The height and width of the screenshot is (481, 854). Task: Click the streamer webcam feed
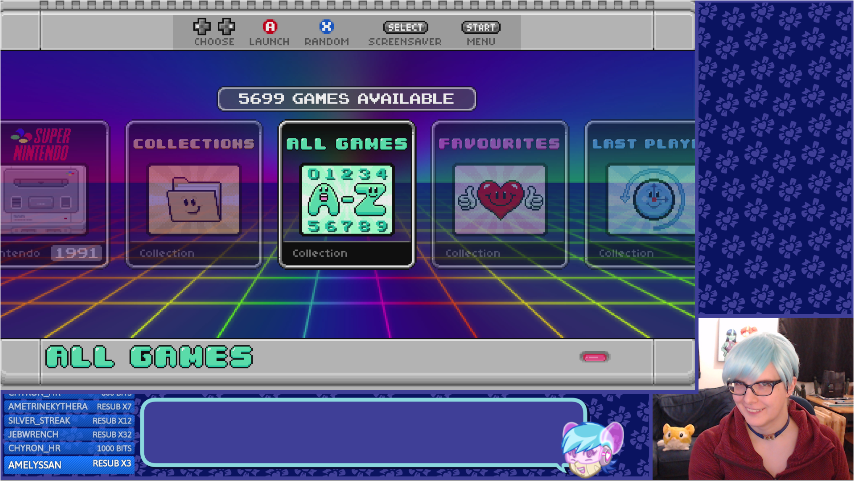(753, 399)
